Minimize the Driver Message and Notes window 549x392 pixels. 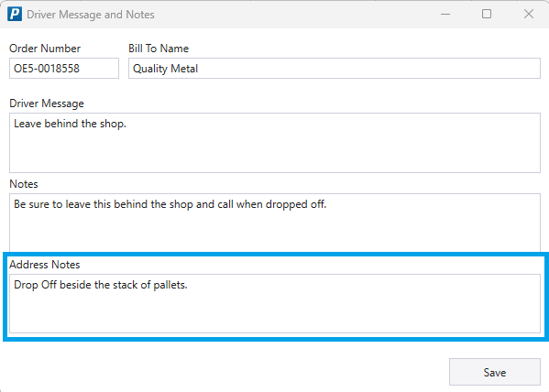pos(445,15)
